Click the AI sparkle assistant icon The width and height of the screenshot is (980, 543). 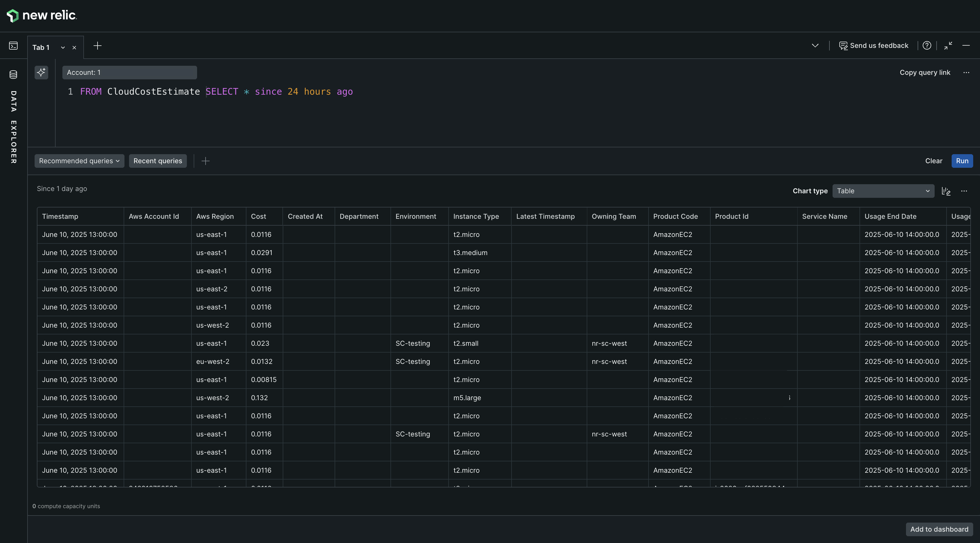click(x=41, y=72)
